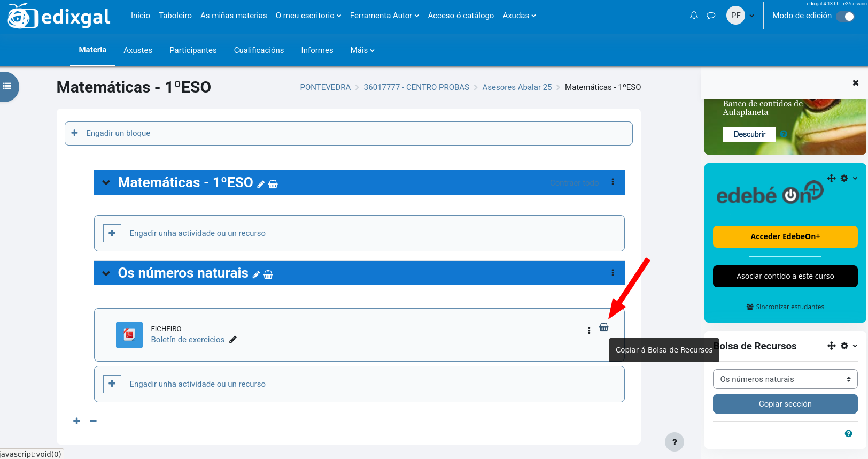Edit the Matemáticas - 1ºESO section title pencil
The height and width of the screenshot is (459, 868).
(x=261, y=185)
